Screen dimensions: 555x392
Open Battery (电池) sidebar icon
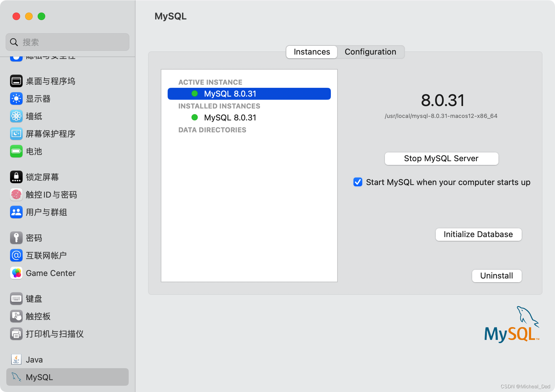[16, 151]
